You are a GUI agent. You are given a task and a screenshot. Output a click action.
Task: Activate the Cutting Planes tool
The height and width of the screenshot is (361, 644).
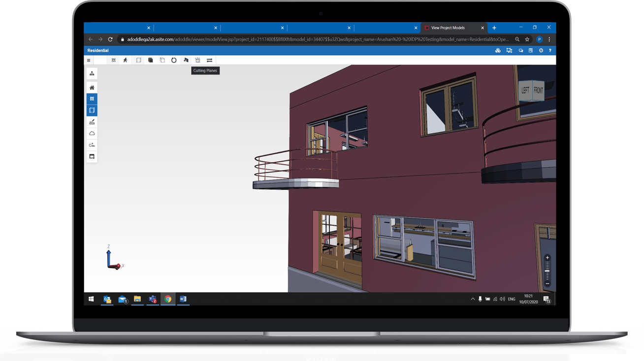click(186, 60)
